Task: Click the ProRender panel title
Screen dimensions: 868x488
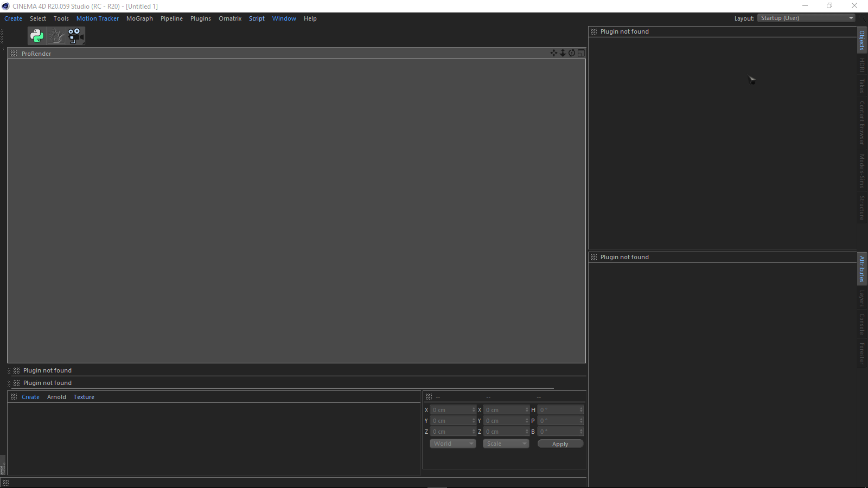Action: 36,54
